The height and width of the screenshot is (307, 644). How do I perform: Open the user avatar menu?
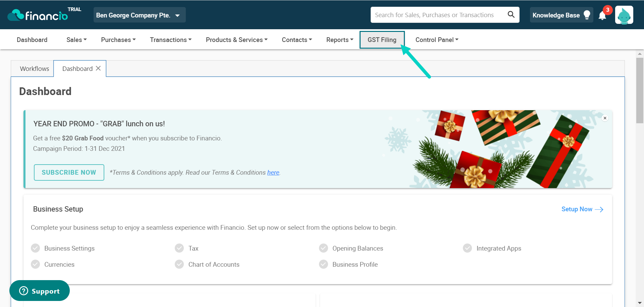pyautogui.click(x=624, y=15)
